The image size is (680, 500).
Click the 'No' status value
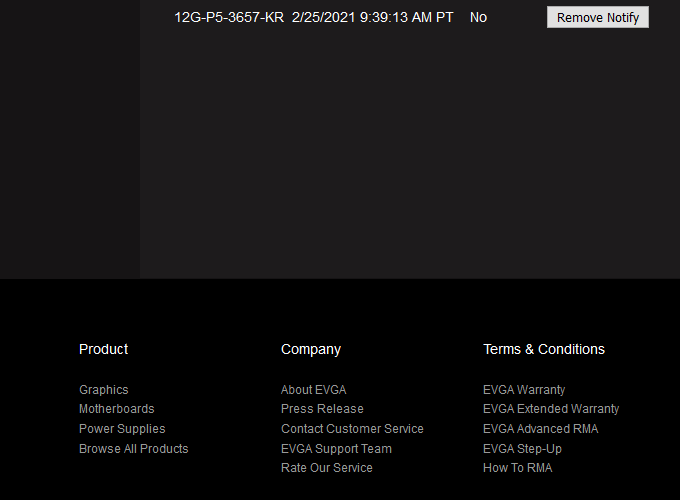pos(478,17)
